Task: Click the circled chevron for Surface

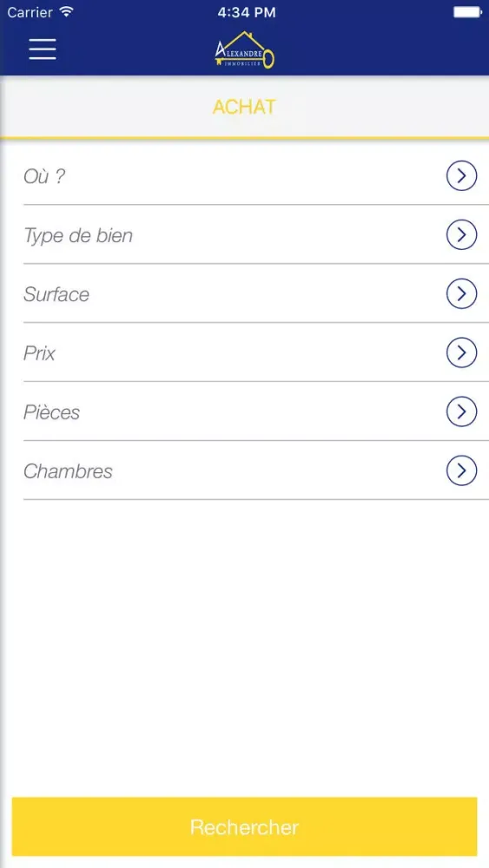Action: pos(461,293)
